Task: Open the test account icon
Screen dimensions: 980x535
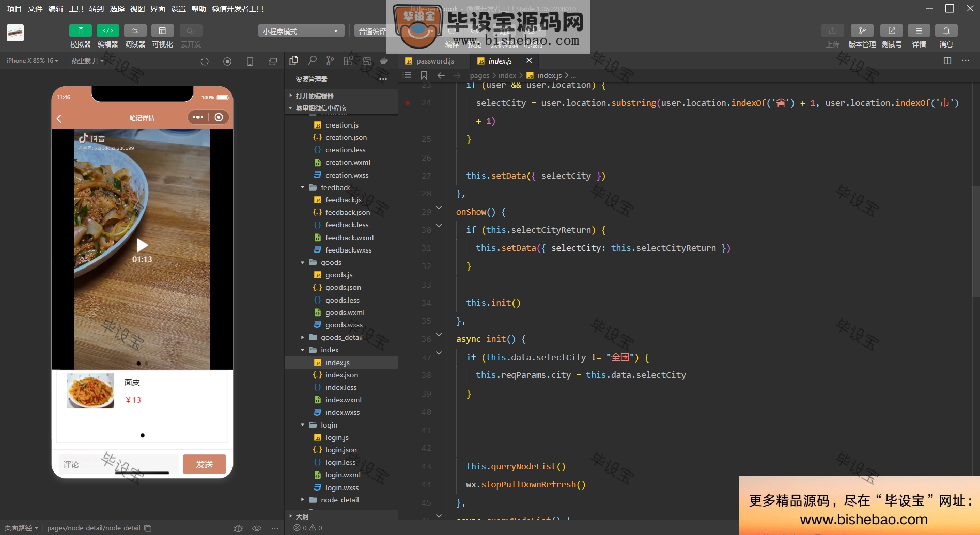Action: coord(892,31)
